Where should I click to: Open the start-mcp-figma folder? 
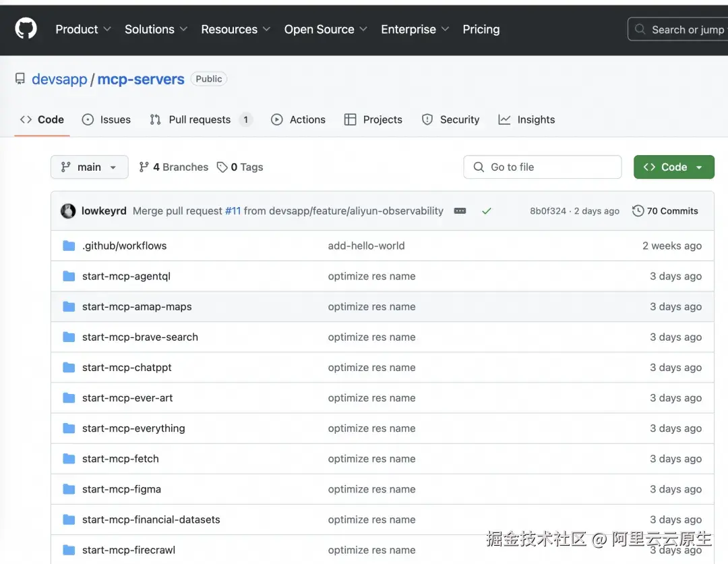point(121,489)
